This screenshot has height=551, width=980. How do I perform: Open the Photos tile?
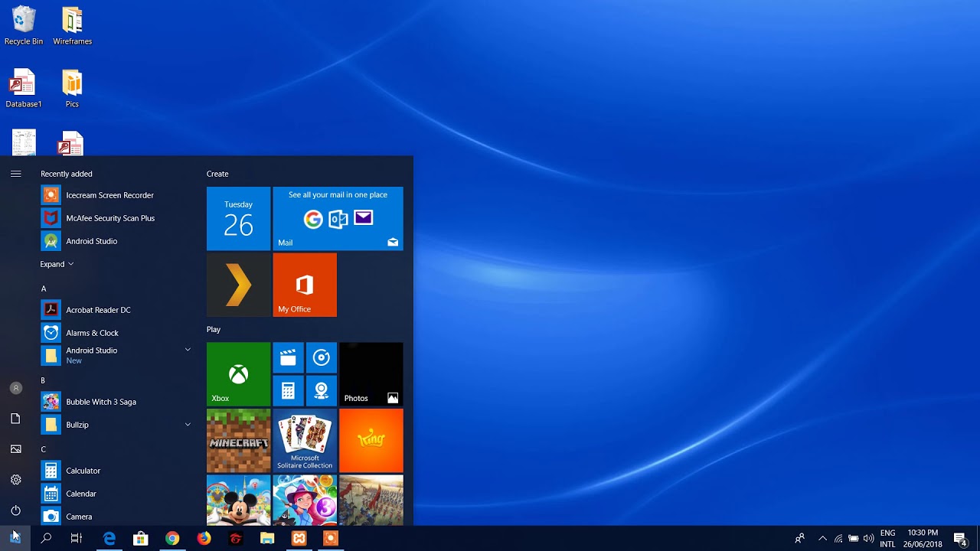pos(371,374)
